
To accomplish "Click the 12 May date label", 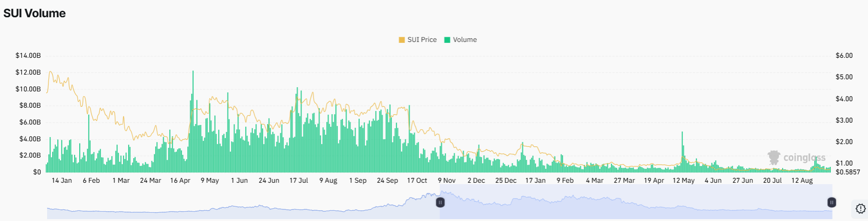I will (x=683, y=180).
